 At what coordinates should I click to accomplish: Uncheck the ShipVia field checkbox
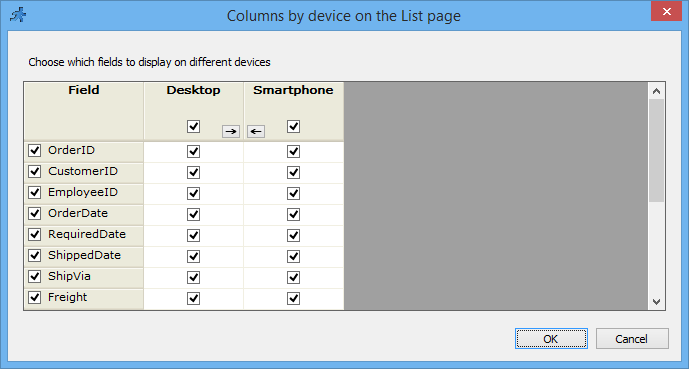[34, 276]
